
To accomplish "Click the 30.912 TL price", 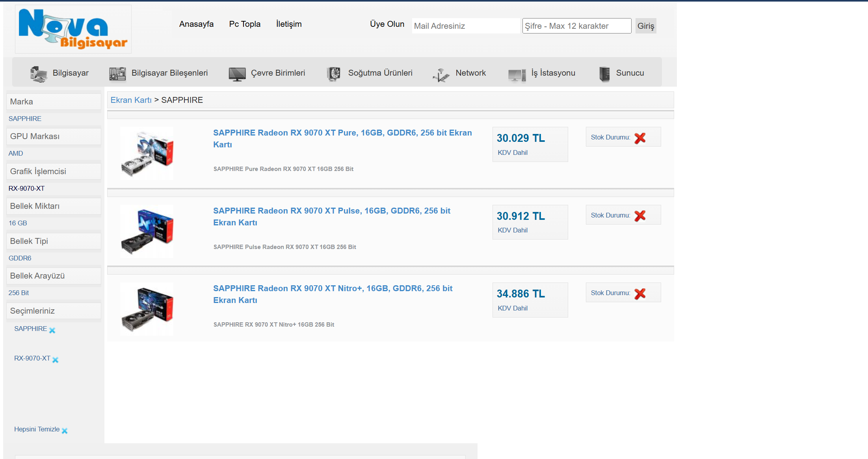I will [520, 216].
